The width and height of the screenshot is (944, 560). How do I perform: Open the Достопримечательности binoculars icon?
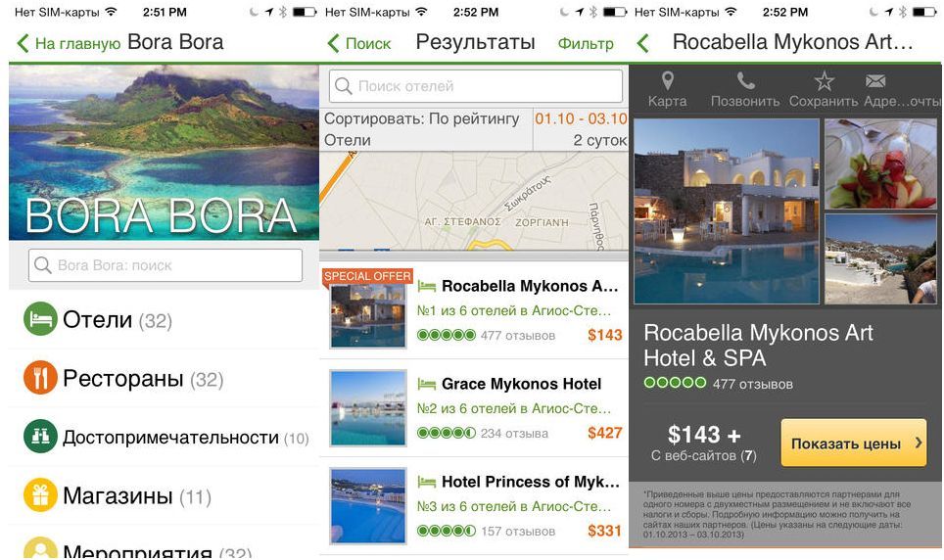[x=40, y=436]
